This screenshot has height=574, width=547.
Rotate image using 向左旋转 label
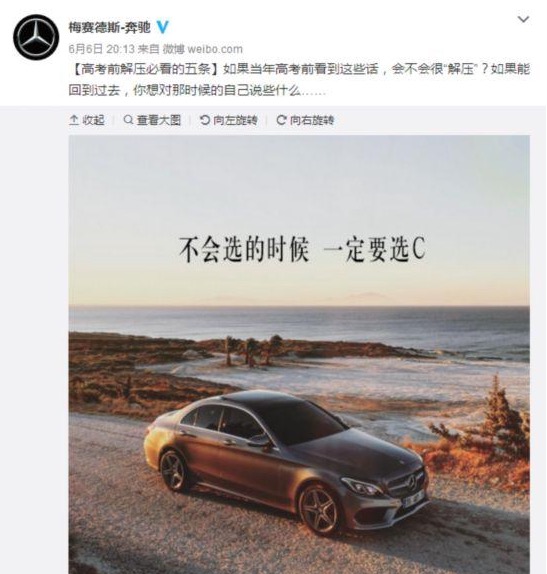[235, 120]
